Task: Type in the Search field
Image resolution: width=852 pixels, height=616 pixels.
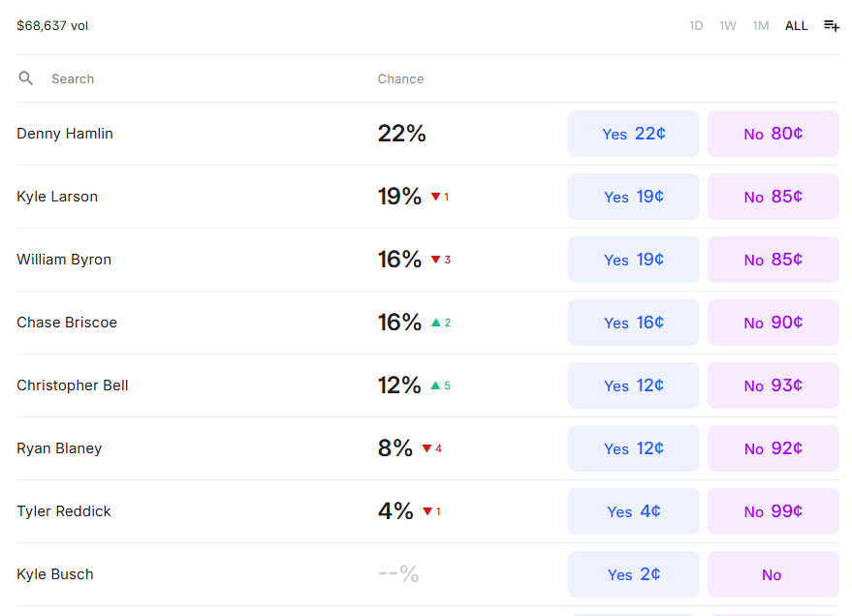Action: click(x=194, y=78)
